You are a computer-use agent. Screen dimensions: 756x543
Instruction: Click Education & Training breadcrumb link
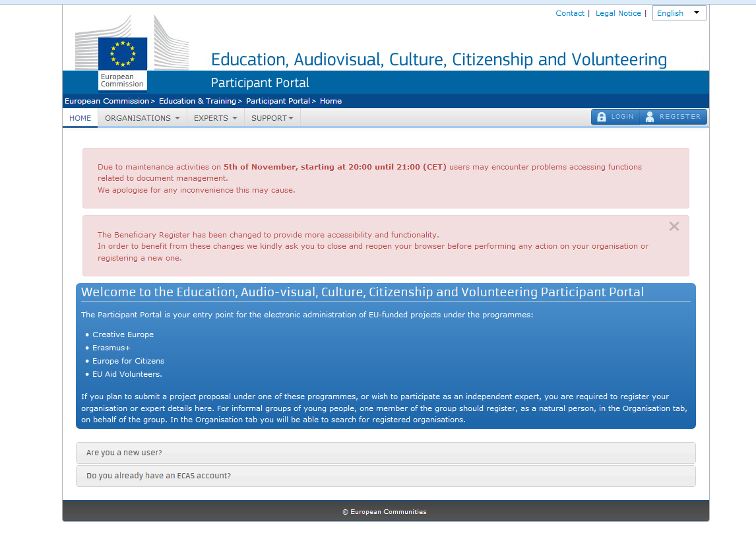tap(197, 101)
